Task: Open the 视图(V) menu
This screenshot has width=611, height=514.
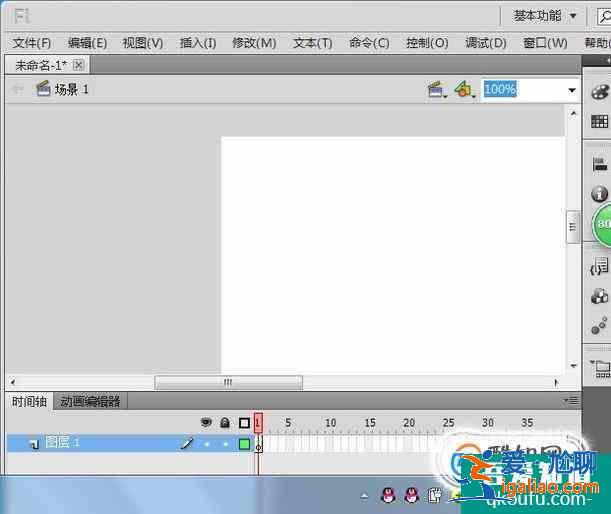Action: click(143, 42)
